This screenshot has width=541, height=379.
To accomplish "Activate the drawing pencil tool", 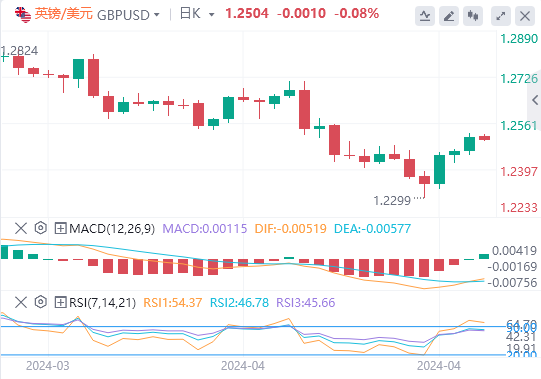I will pos(449,16).
